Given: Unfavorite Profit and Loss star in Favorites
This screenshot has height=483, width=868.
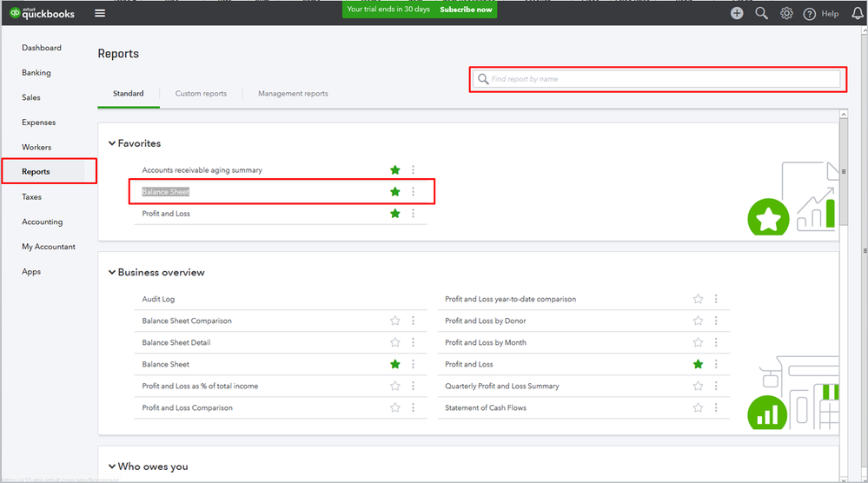Looking at the screenshot, I should click(x=394, y=214).
